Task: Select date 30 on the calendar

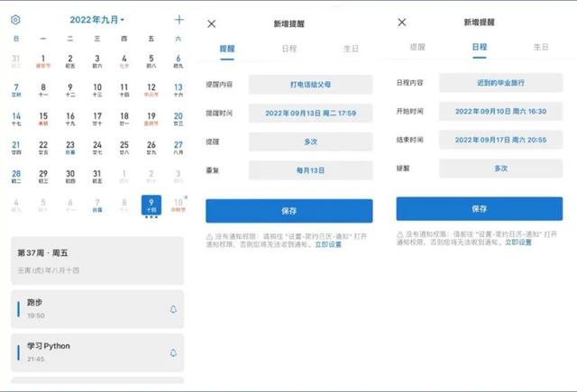Action: click(x=70, y=176)
